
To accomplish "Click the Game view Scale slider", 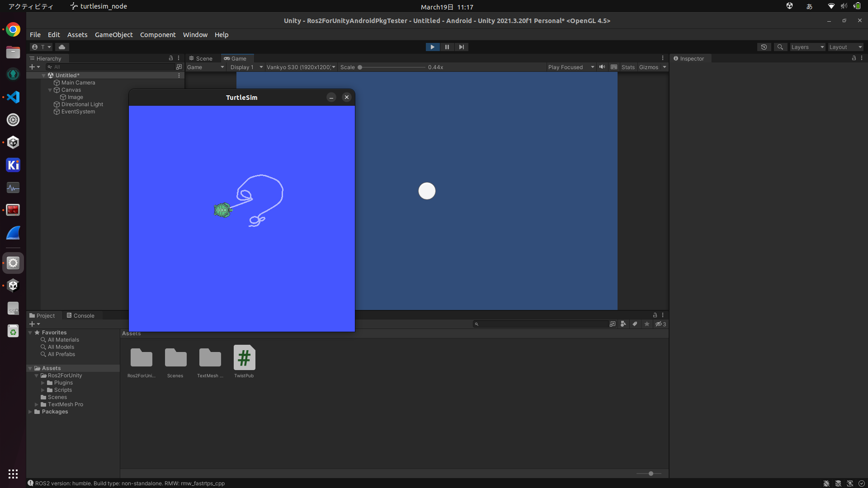I will [x=392, y=67].
